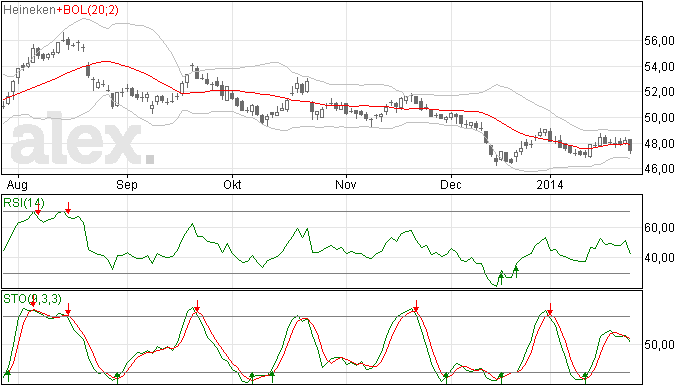
Task: Select the 52,00 price axis label
Action: pyautogui.click(x=659, y=92)
